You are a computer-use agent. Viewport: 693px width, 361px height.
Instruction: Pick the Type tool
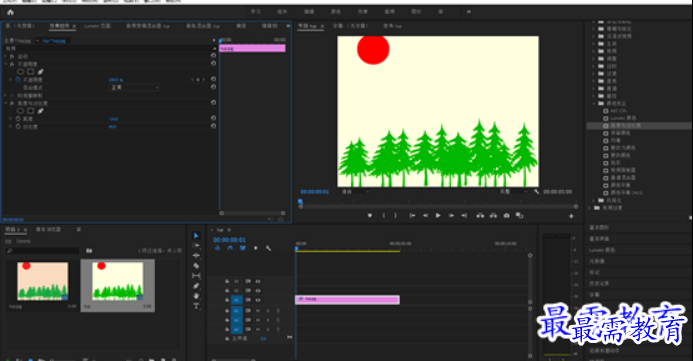point(196,306)
